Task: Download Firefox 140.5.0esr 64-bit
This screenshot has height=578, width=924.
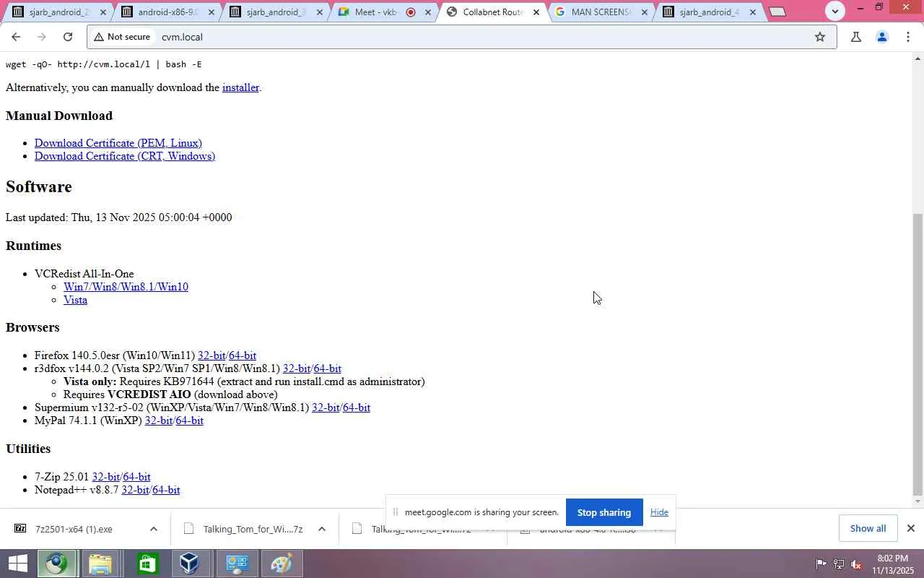Action: coord(243,355)
